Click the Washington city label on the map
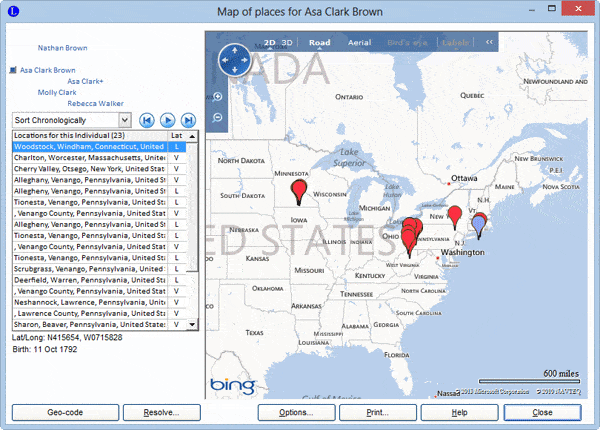 [462, 252]
